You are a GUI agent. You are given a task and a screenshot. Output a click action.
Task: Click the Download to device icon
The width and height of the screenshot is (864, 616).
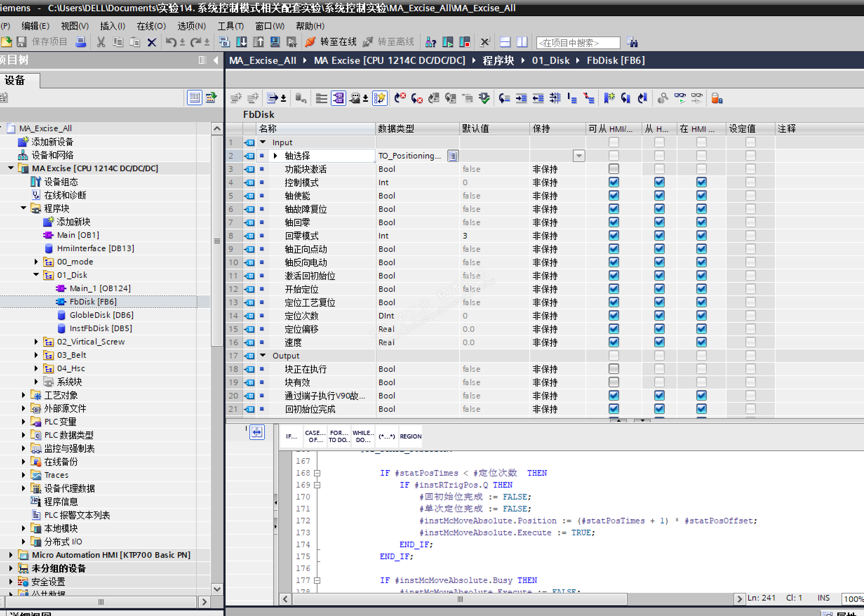pos(241,42)
